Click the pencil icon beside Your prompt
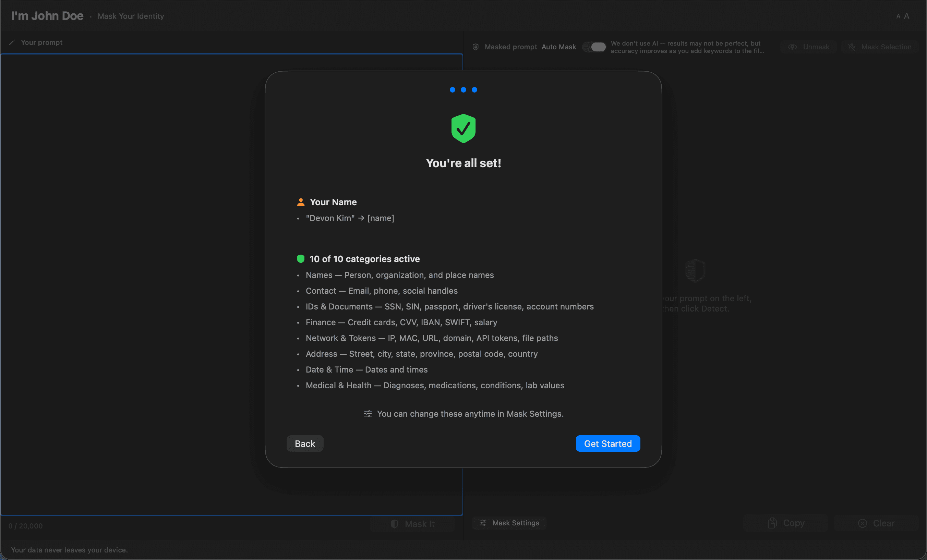The image size is (927, 560). point(12,42)
